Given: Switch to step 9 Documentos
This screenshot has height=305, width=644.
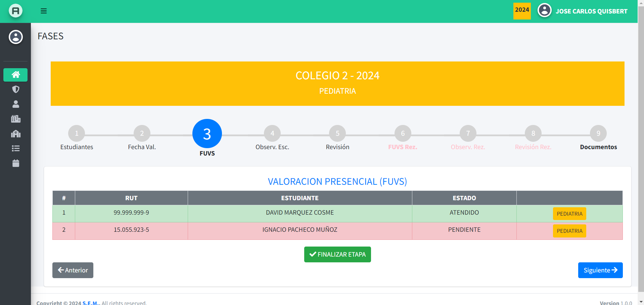Looking at the screenshot, I should tap(598, 133).
